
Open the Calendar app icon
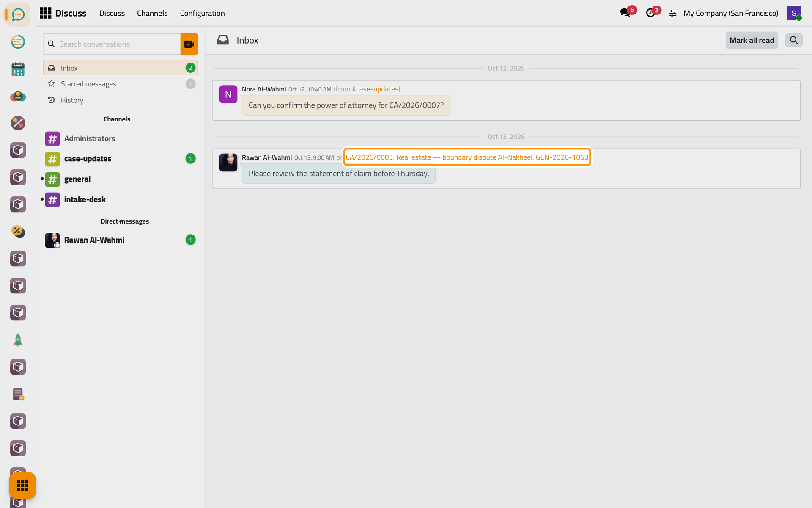coord(18,69)
